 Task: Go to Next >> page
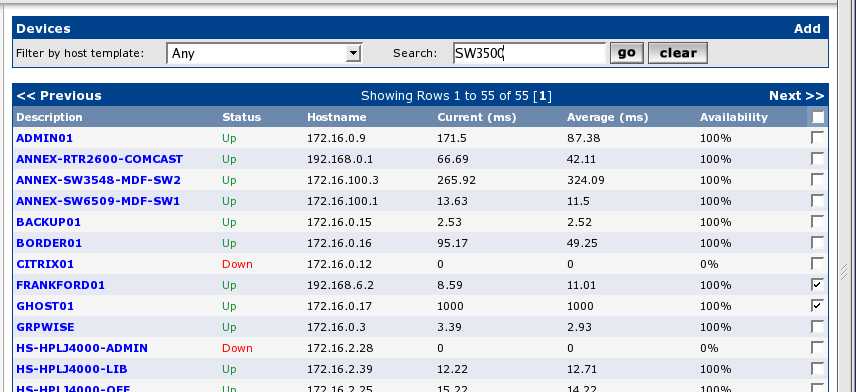coord(796,96)
